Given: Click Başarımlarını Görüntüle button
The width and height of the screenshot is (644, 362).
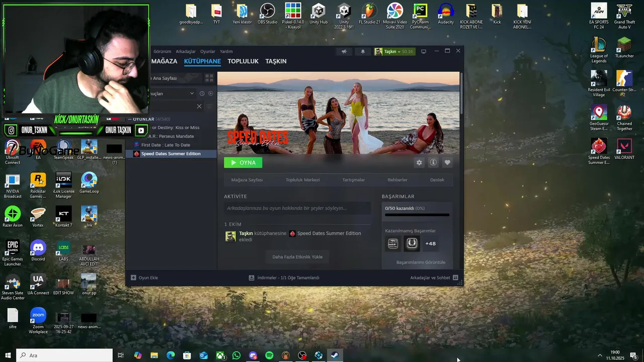Looking at the screenshot, I should (x=421, y=262).
